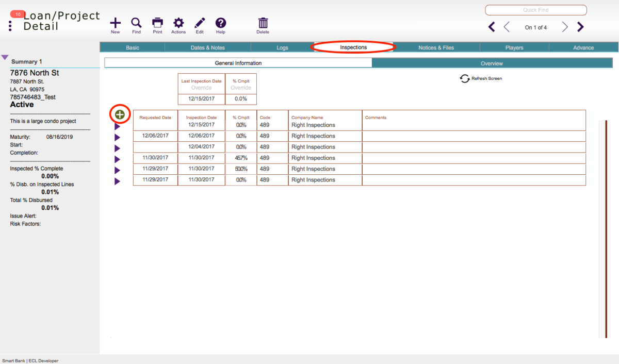Create a new record with the New icon
The image size is (619, 364).
click(x=115, y=23)
